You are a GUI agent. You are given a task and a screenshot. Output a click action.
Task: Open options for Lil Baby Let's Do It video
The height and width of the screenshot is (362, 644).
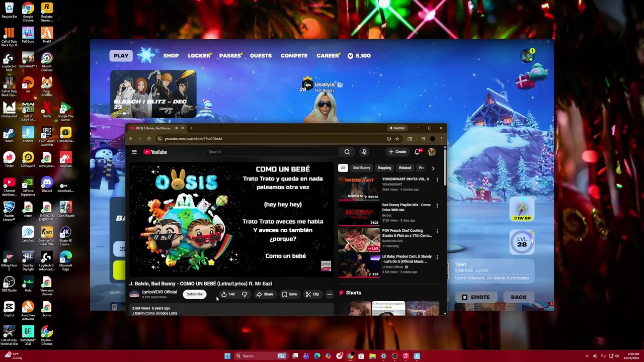tap(437, 257)
